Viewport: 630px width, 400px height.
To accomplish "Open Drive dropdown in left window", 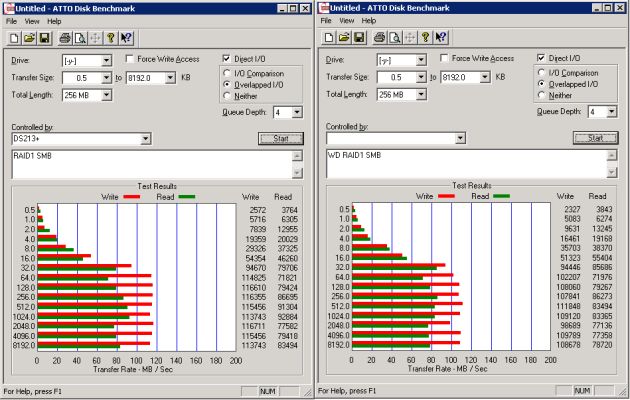I will (106, 61).
